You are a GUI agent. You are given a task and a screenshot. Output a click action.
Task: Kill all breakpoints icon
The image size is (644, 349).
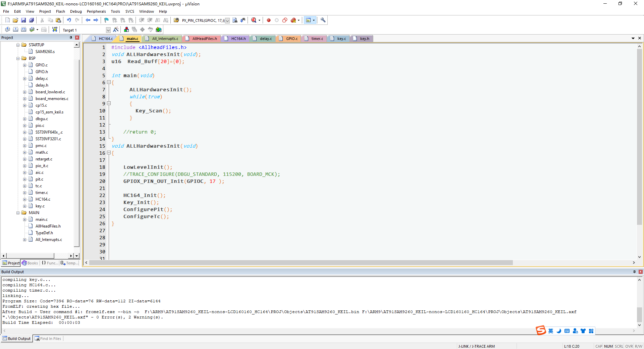[x=293, y=20]
